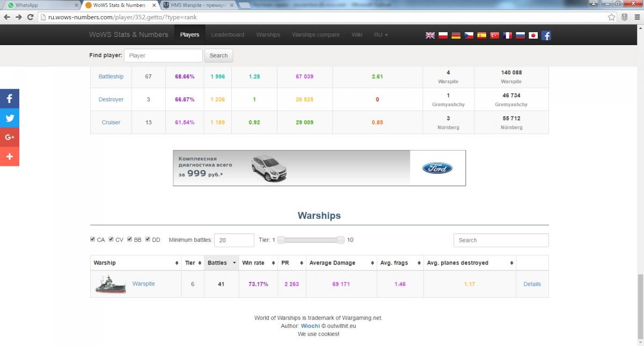Image resolution: width=644 pixels, height=346 pixels.
Task: Sort table by Average Damage column
Action: point(341,263)
